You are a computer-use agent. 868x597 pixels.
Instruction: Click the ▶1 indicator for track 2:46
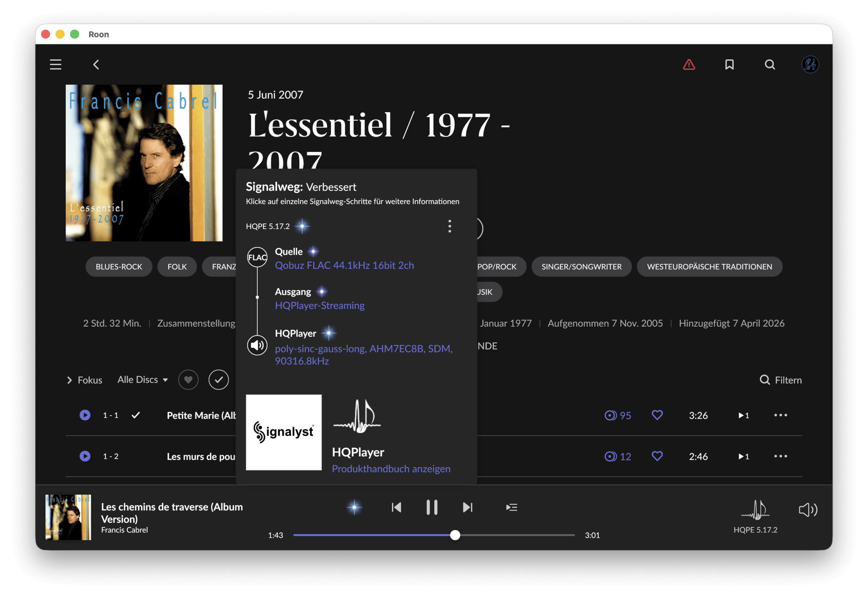743,456
